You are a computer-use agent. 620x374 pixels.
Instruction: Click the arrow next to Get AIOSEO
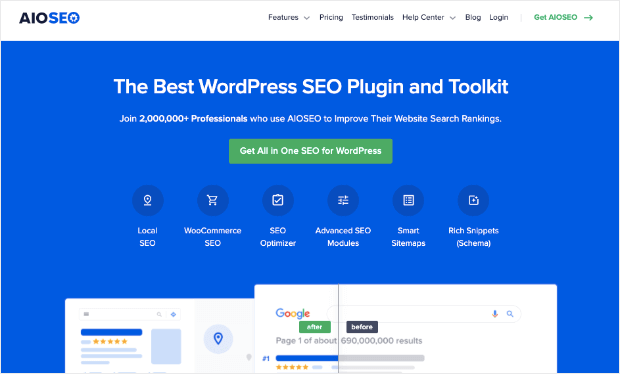(588, 17)
